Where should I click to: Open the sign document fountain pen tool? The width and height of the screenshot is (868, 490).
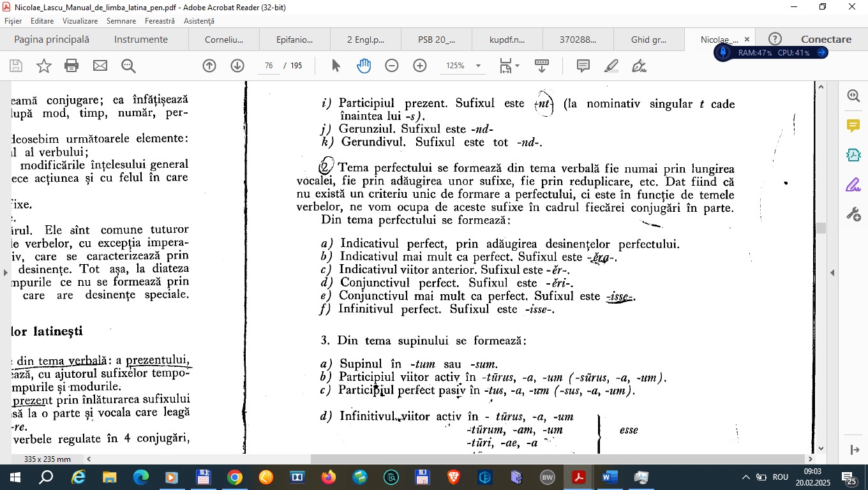click(x=639, y=66)
